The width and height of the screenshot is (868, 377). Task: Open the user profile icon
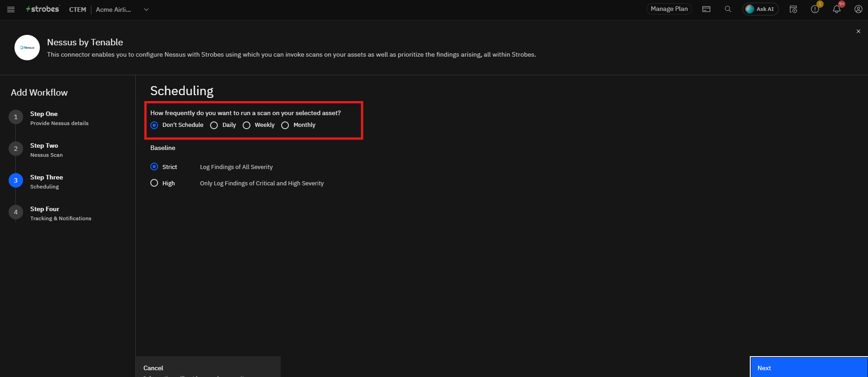coord(858,9)
